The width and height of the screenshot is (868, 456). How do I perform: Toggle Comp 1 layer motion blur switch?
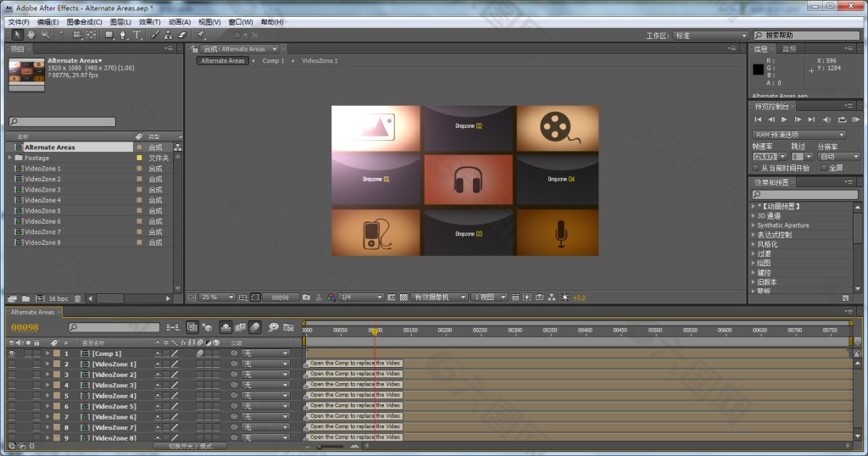[200, 353]
